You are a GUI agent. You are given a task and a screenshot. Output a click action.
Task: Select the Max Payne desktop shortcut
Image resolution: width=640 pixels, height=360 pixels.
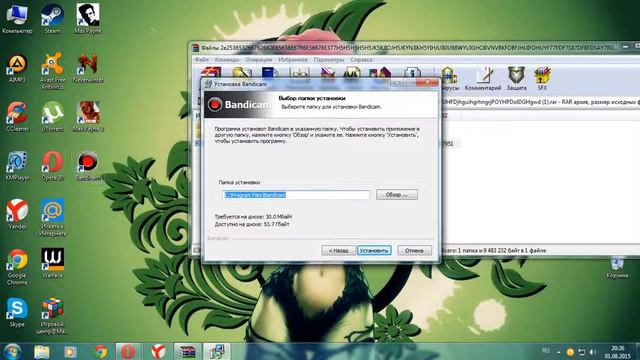pyautogui.click(x=88, y=19)
